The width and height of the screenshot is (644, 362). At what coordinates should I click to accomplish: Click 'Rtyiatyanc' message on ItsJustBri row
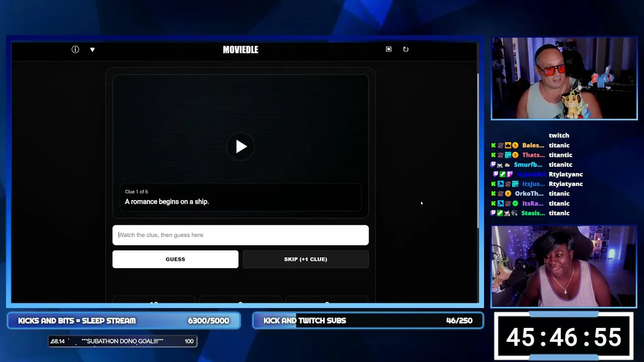[566, 174]
